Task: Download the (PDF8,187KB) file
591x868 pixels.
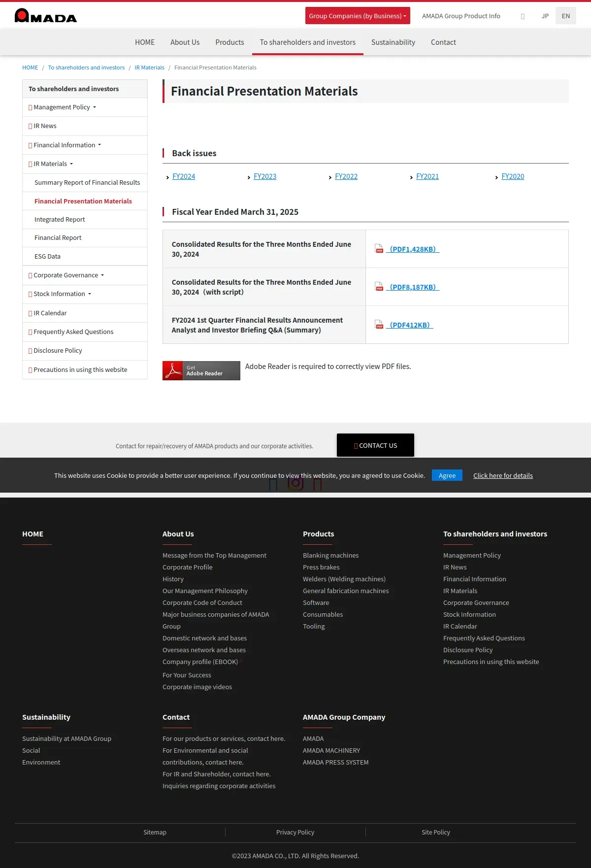Action: pyautogui.click(x=413, y=287)
